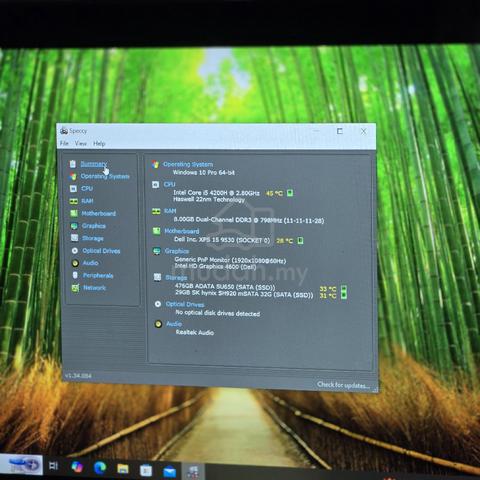Open the Help menu
Image resolution: width=480 pixels, height=480 pixels.
99,144
